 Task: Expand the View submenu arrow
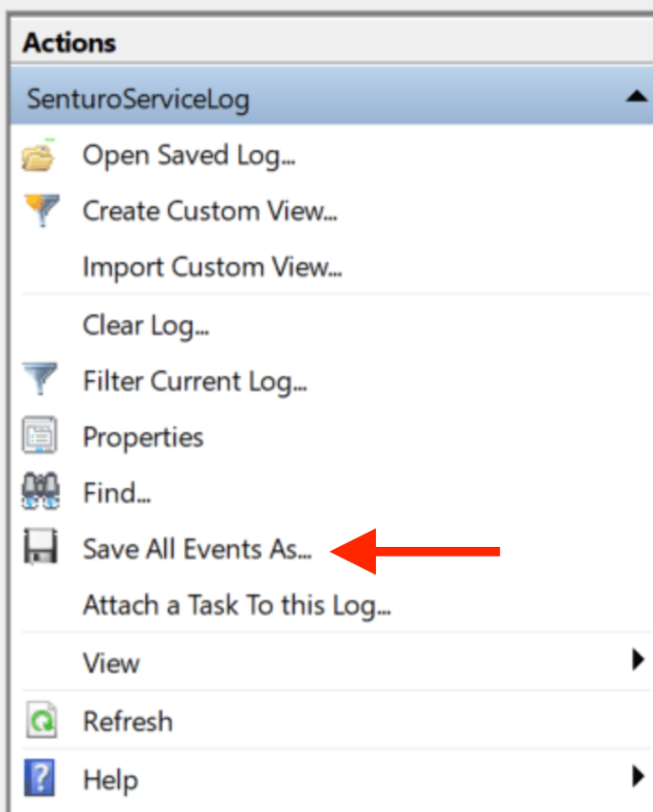click(x=638, y=660)
